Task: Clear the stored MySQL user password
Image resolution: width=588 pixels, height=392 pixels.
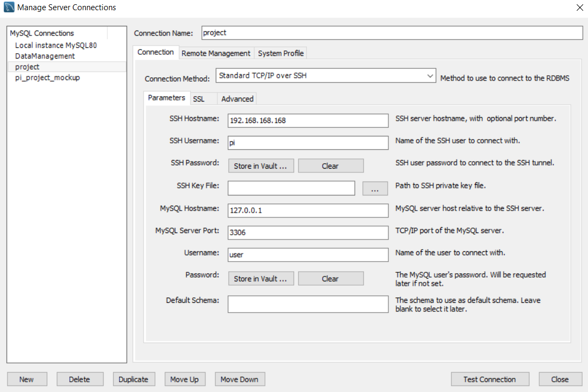Action: pyautogui.click(x=330, y=279)
